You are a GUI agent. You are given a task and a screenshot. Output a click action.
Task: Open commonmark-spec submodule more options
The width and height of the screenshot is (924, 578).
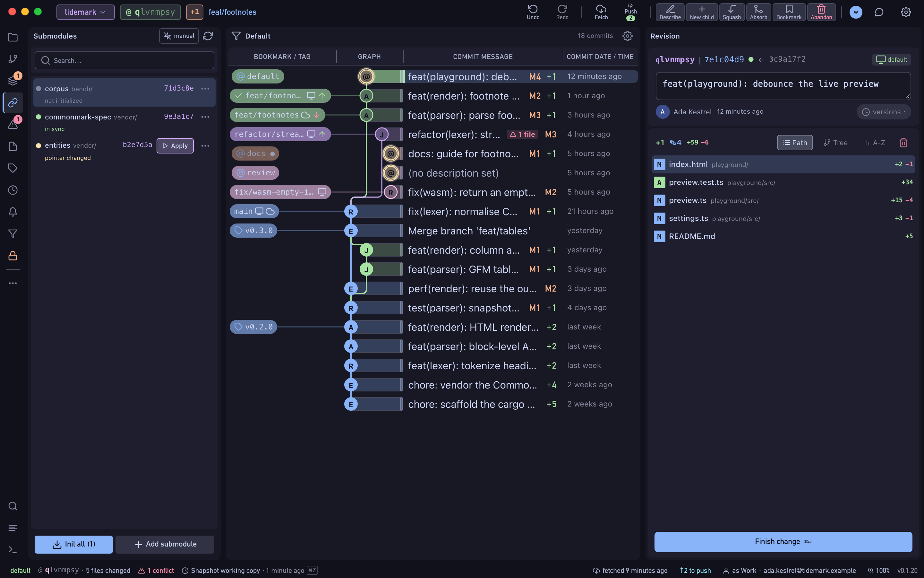tap(205, 117)
